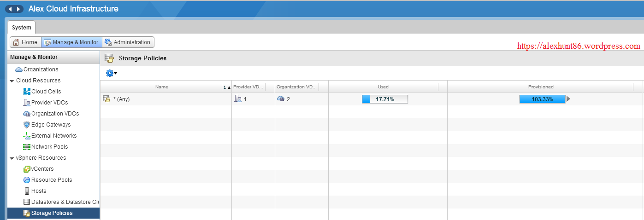This screenshot has height=220, width=644.
Task: Select the Manage & Monitor button
Action: pos(71,42)
